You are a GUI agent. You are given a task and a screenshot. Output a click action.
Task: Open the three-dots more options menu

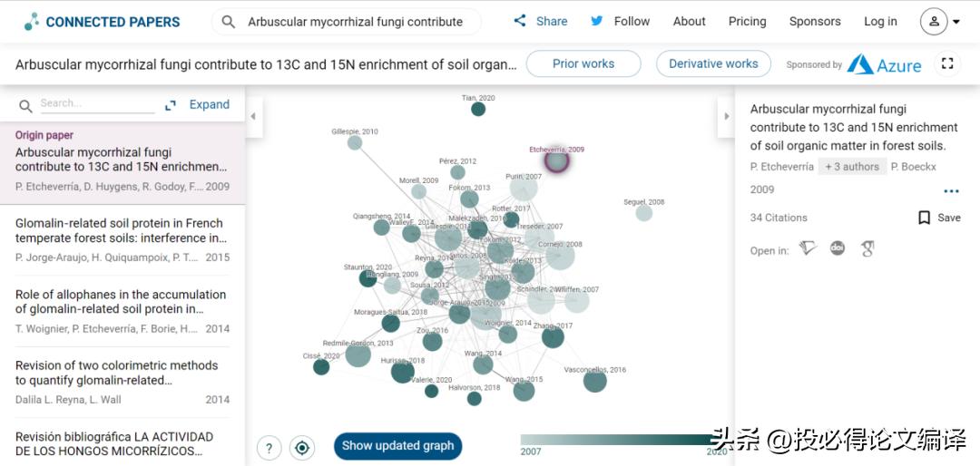pos(951,191)
